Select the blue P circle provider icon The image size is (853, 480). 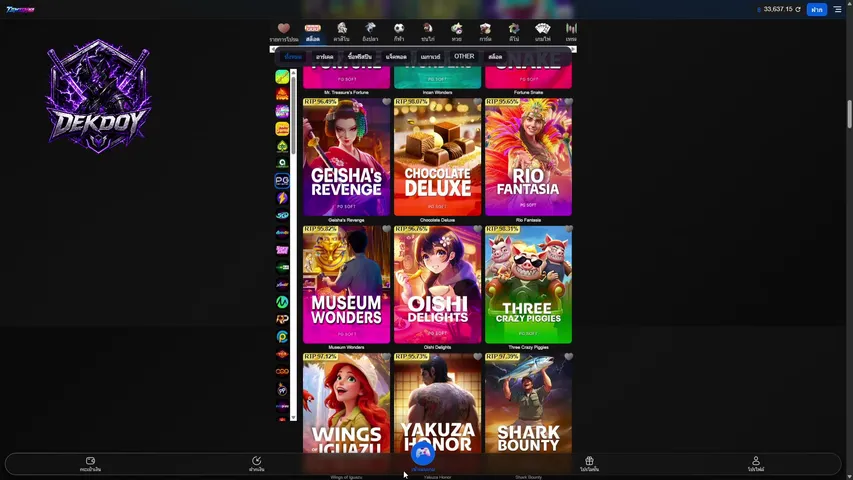click(x=282, y=337)
